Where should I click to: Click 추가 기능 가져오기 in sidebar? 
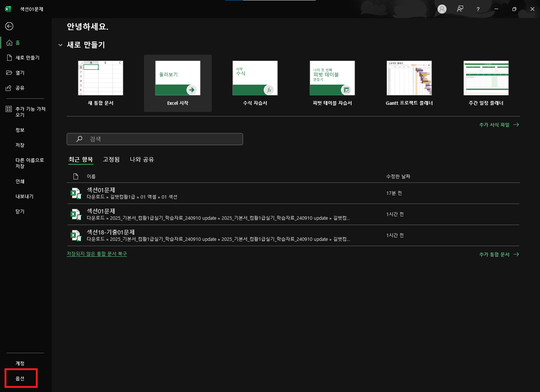click(26, 112)
